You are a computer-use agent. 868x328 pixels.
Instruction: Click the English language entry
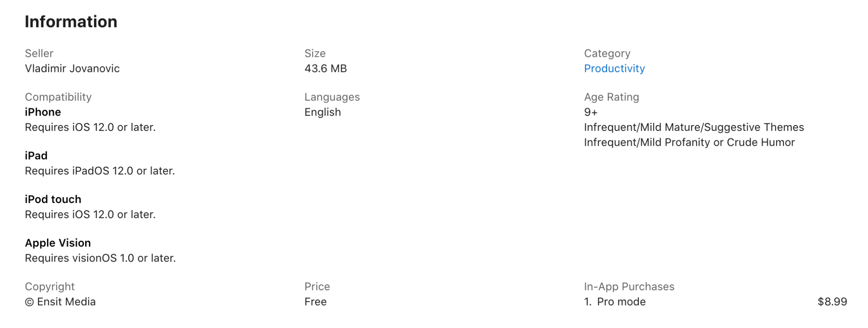click(322, 112)
